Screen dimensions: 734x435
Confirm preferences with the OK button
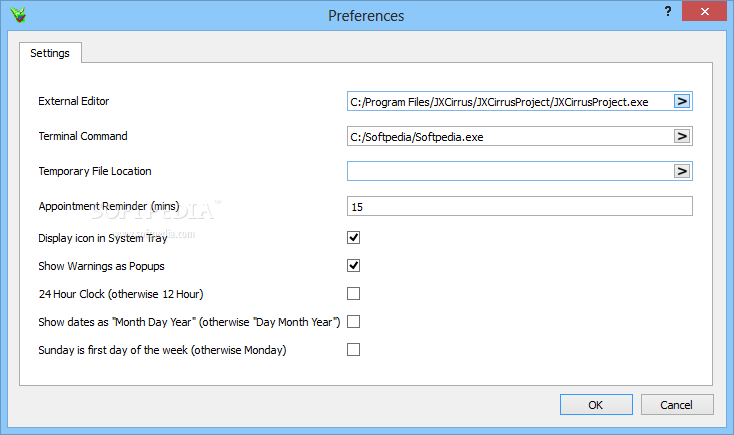(x=595, y=405)
